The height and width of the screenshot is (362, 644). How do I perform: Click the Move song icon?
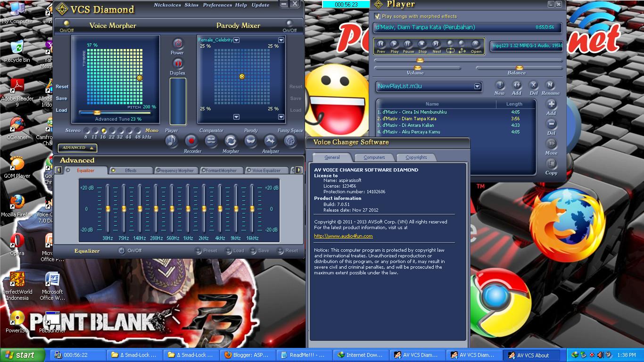pos(551,143)
